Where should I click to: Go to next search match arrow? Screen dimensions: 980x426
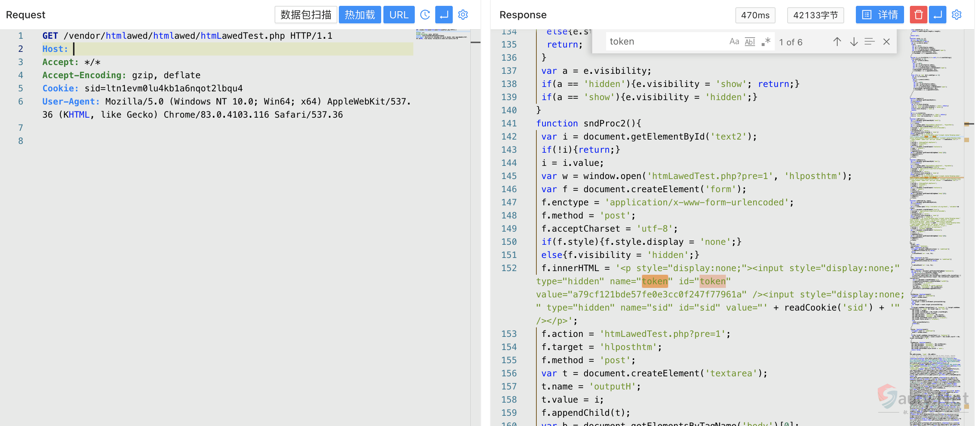pyautogui.click(x=853, y=42)
